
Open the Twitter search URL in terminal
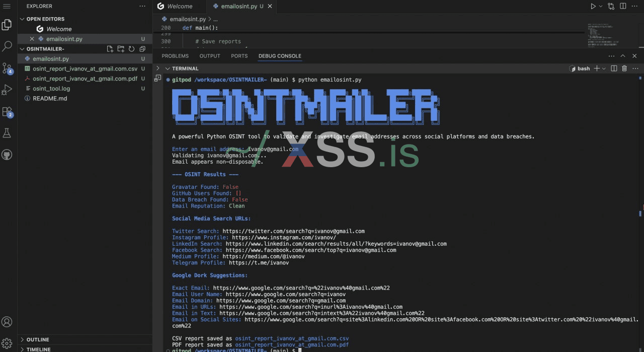point(293,231)
